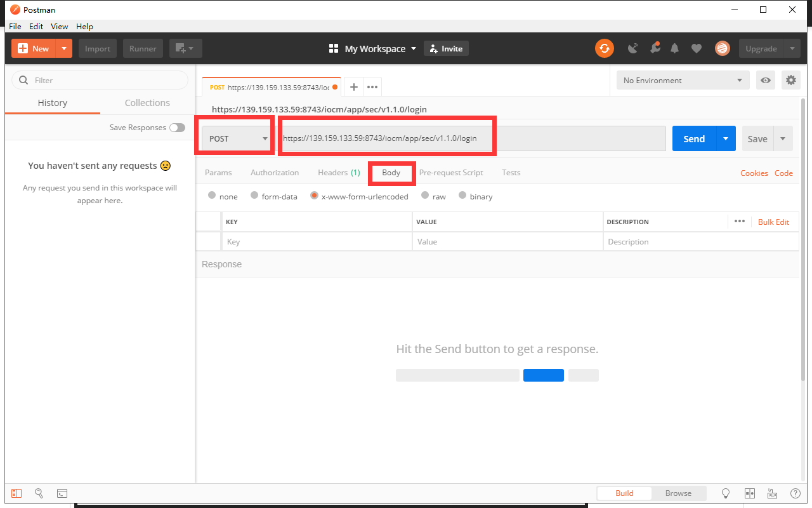Viewport: 812px width, 508px height.
Task: Click the Upgrade button
Action: (x=761, y=48)
